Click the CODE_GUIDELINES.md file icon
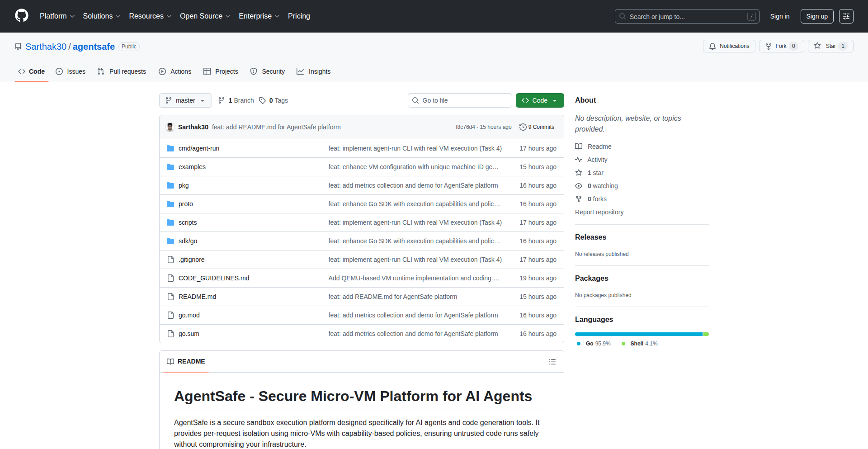Viewport: 868px width, 449px height. [170, 278]
